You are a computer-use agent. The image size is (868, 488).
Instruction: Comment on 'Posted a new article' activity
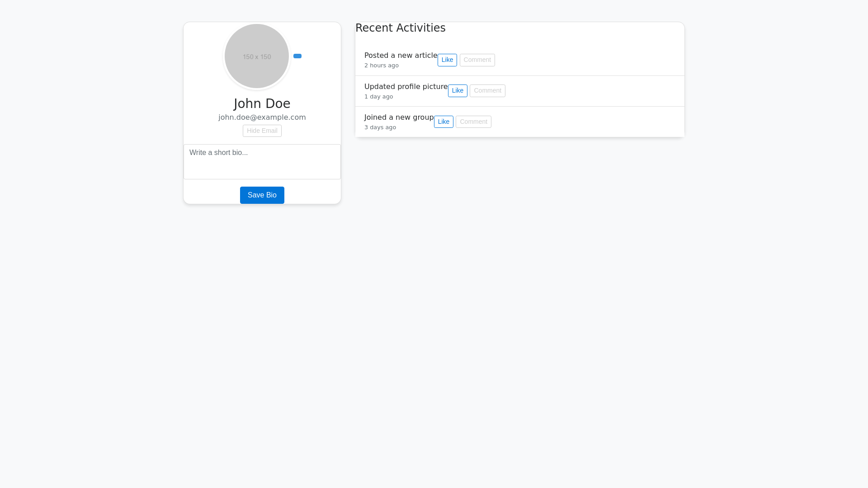pos(476,60)
